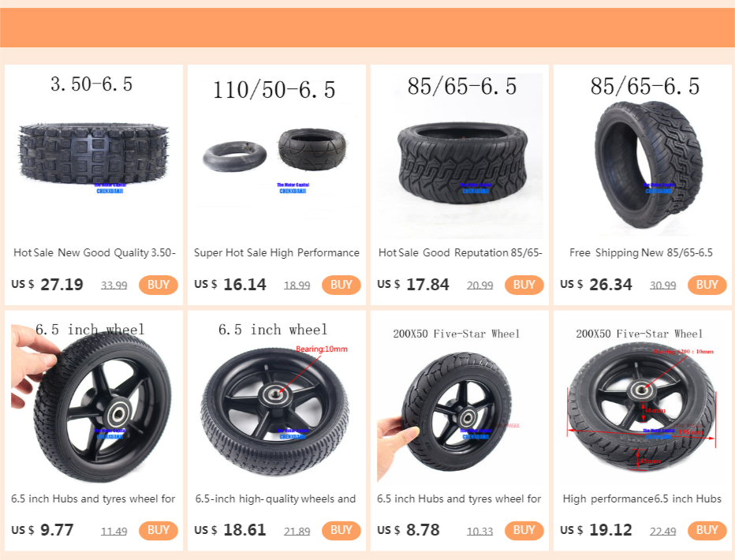735x560 pixels.
Task: View the flat-lying 85/65-6.5 tire photo
Action: 460,155
